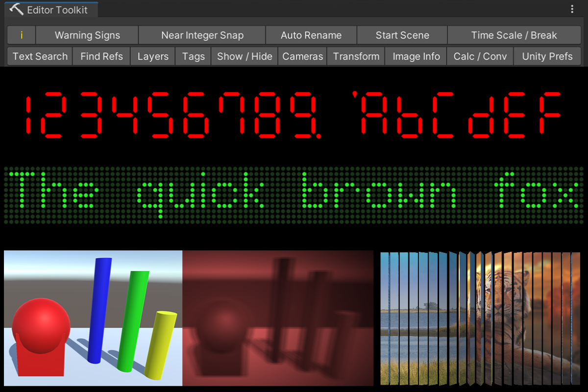Open the Unity Prefs tool
588x392 pixels.
point(547,56)
